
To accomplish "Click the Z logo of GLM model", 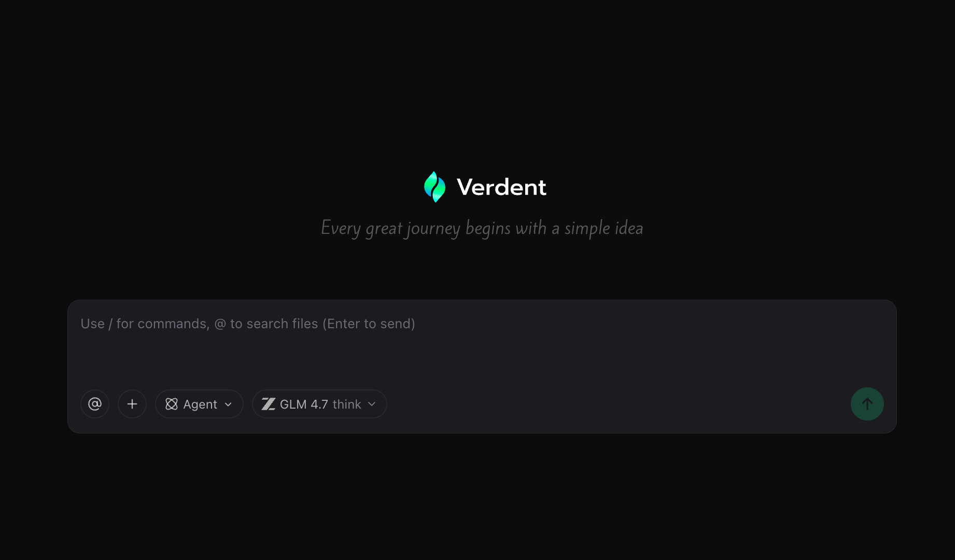I will pyautogui.click(x=268, y=404).
